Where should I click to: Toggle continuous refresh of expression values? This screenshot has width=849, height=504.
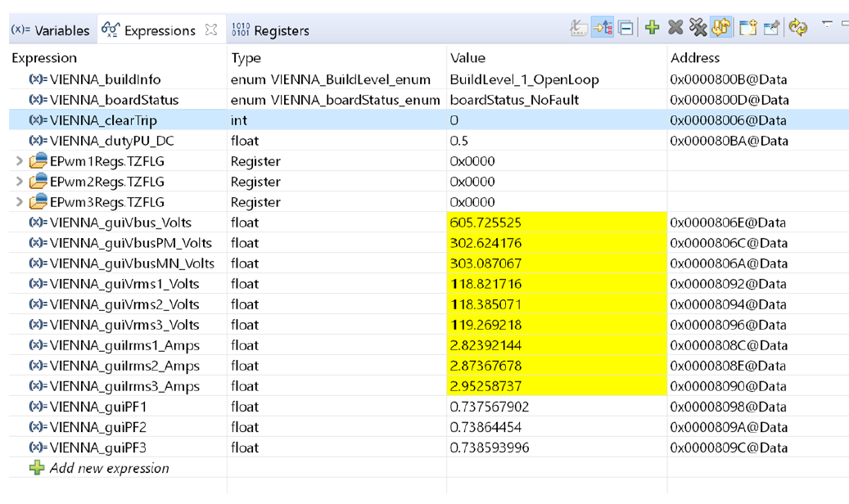pos(720,28)
